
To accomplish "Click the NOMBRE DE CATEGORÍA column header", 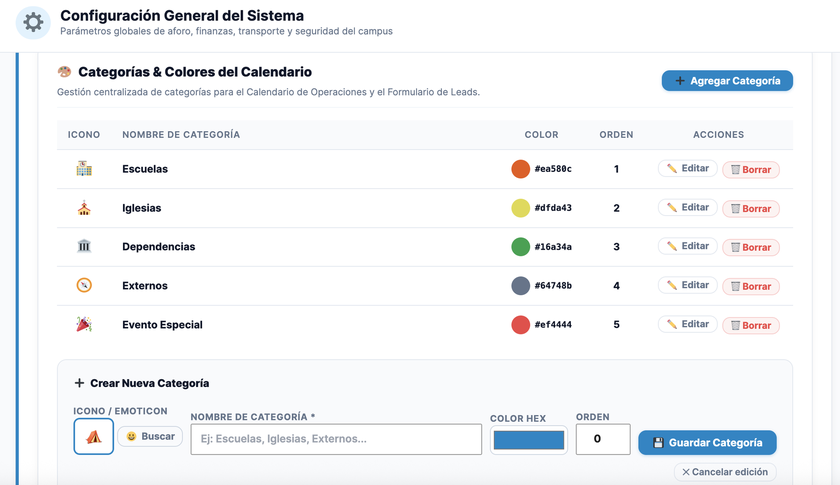I will point(181,135).
